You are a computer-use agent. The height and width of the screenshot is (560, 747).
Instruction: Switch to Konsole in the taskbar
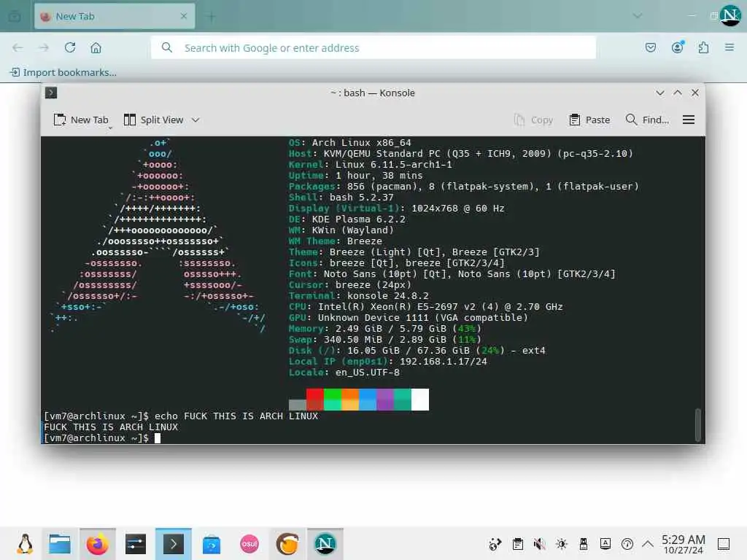[x=174, y=544]
